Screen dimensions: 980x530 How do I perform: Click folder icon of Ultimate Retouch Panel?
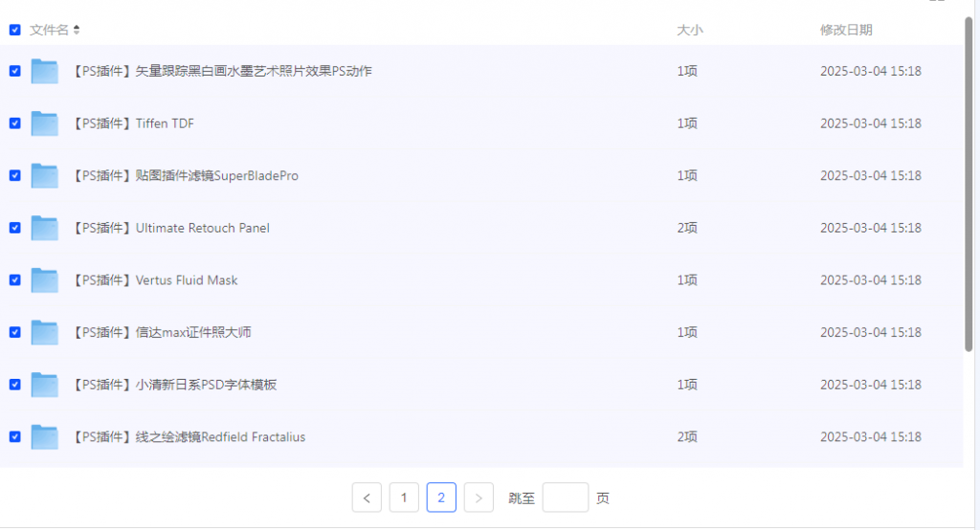tap(44, 228)
